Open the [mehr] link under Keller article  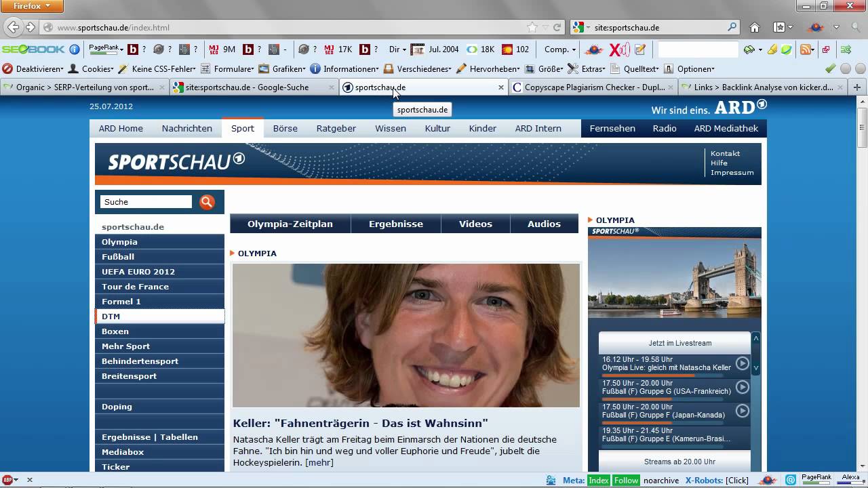[319, 462]
